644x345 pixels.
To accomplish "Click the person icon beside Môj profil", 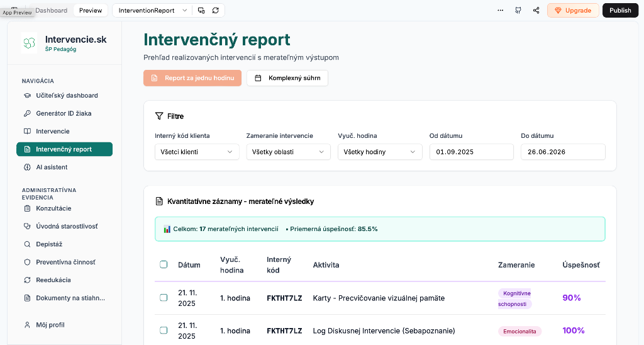I will click(27, 325).
